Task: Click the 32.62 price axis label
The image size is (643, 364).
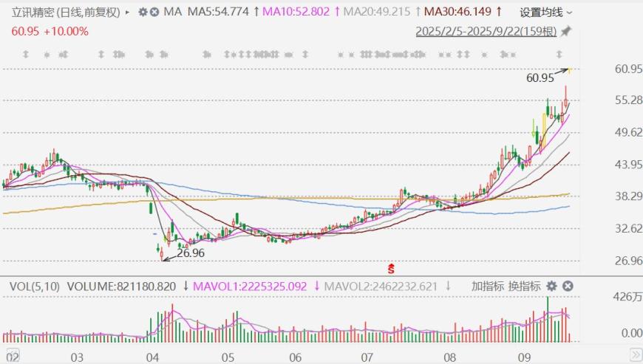Action: [628, 228]
